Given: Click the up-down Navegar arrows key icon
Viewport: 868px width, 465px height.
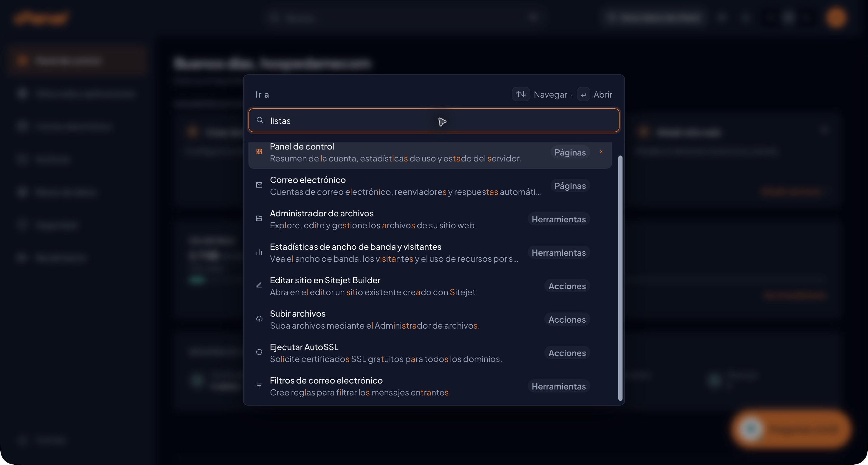Looking at the screenshot, I should [521, 94].
